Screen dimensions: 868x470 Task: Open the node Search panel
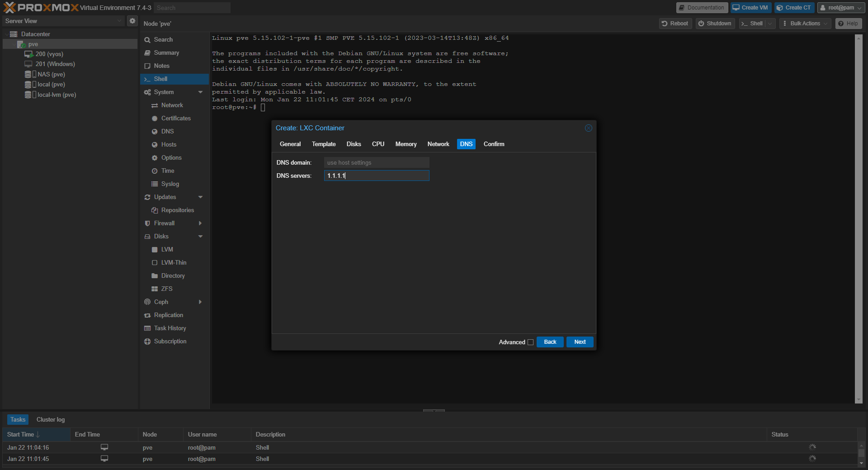point(175,39)
